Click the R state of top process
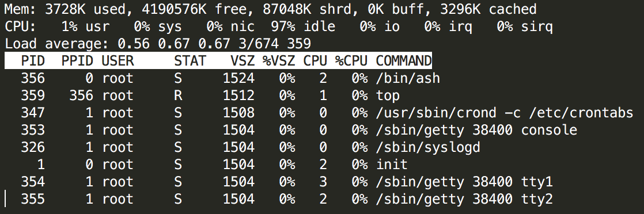The width and height of the screenshot is (644, 214). pos(178,95)
